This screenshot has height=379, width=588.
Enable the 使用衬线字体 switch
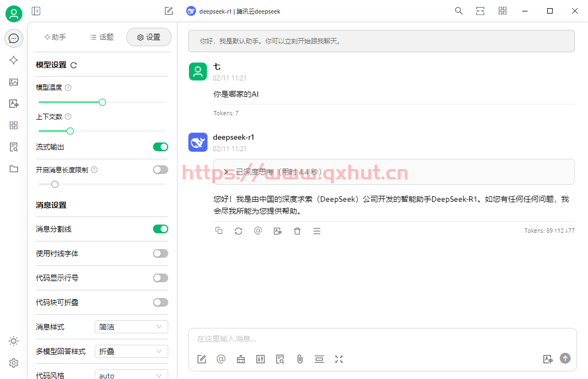(161, 253)
